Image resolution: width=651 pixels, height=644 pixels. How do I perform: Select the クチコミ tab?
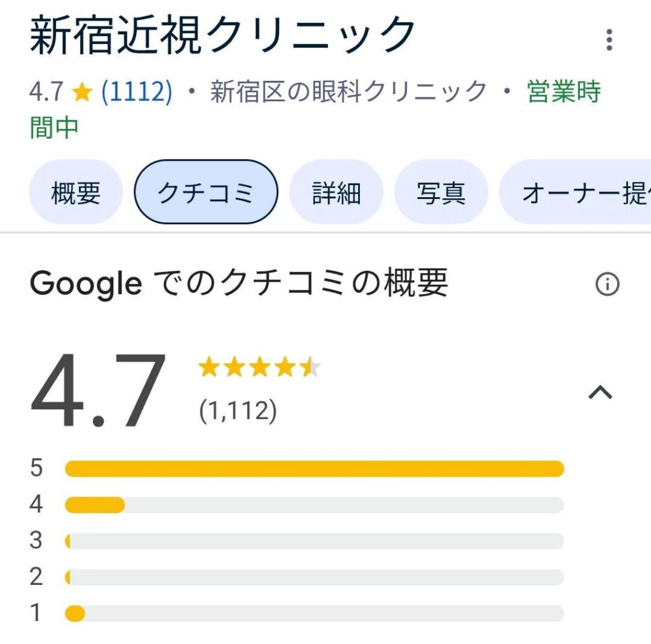coord(206,192)
